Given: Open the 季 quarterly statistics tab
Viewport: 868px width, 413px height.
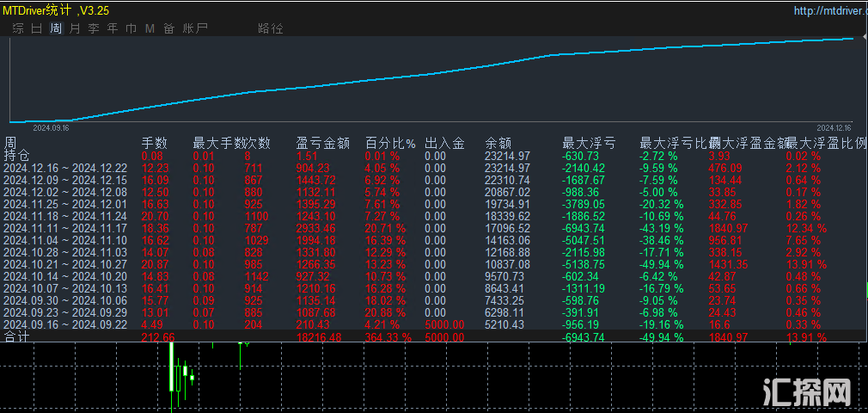Looking at the screenshot, I should point(94,28).
